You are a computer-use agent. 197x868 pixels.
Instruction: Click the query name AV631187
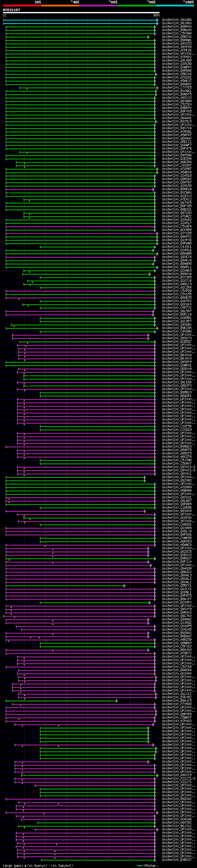pos(11,10)
